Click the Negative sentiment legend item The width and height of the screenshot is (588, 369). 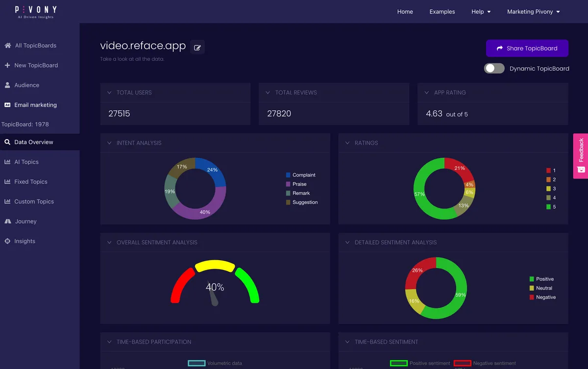point(485,363)
